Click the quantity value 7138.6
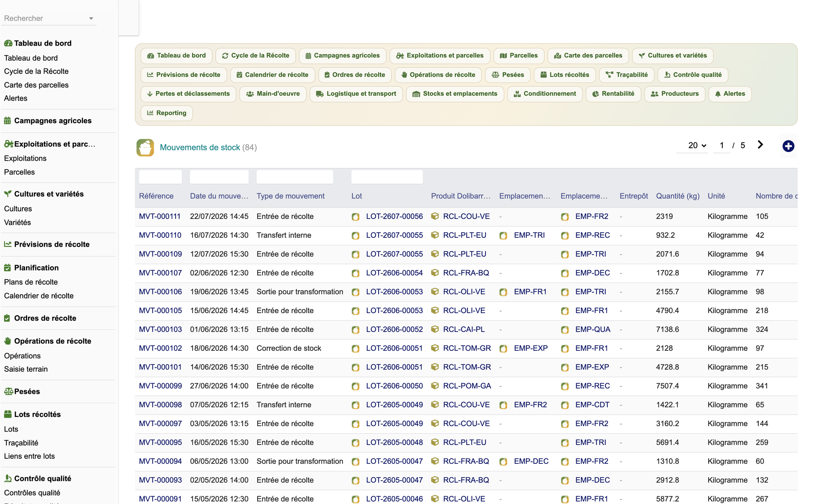Viewport: 815px width, 504px height. click(x=668, y=329)
